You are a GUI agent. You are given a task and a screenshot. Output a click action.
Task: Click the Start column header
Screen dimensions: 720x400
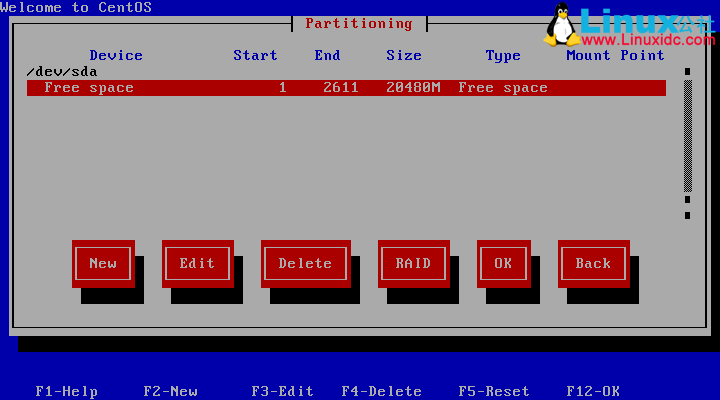[x=255, y=56]
